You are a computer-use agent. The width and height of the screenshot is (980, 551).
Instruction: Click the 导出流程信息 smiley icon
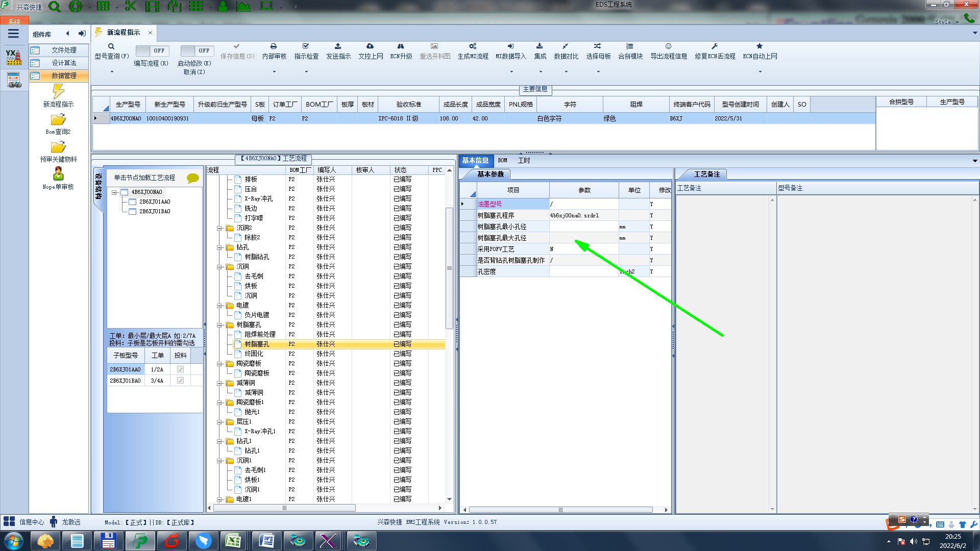point(668,46)
